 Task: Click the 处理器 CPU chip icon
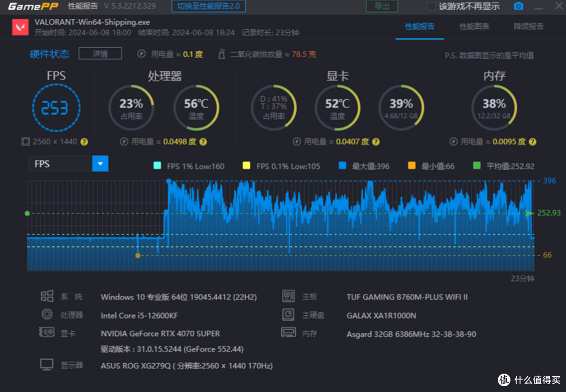[47, 314]
